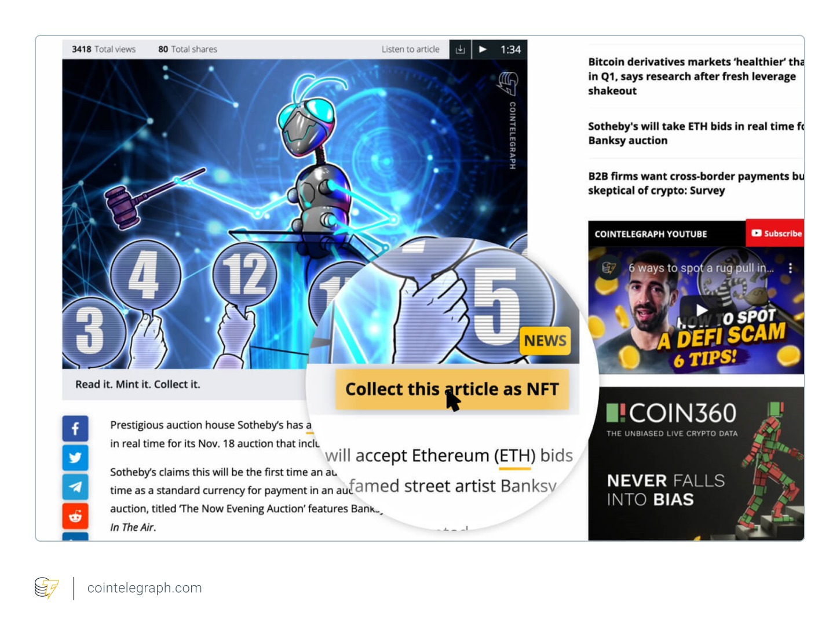The image size is (840, 635).
Task: Share article on Telegram
Action: tap(75, 487)
